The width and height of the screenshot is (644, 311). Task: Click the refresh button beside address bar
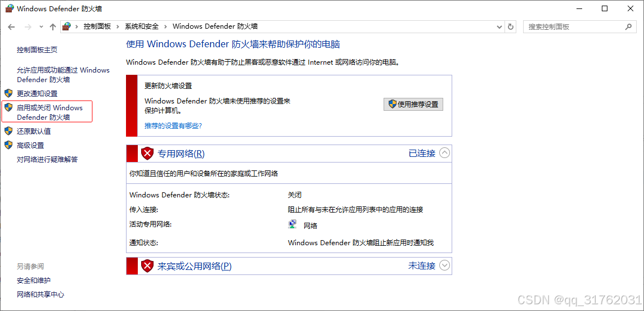(511, 26)
